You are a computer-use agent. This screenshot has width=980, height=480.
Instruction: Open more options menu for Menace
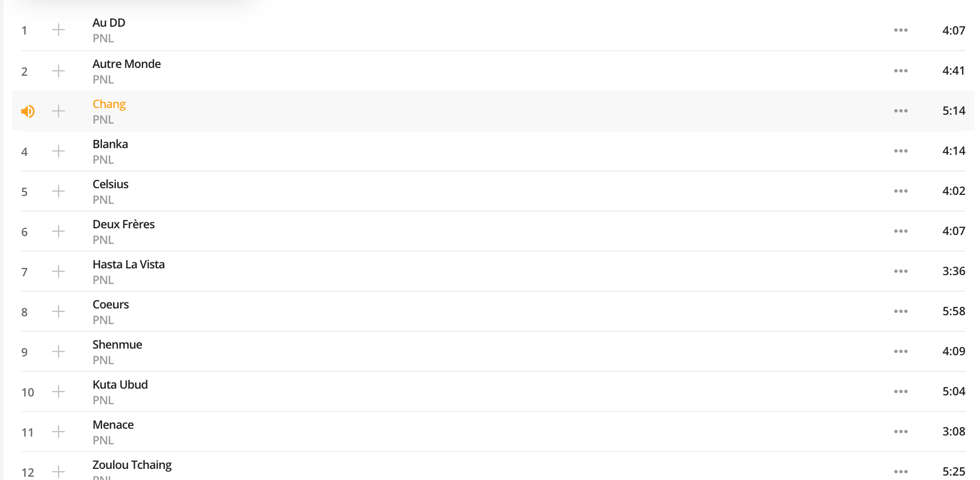pos(901,432)
